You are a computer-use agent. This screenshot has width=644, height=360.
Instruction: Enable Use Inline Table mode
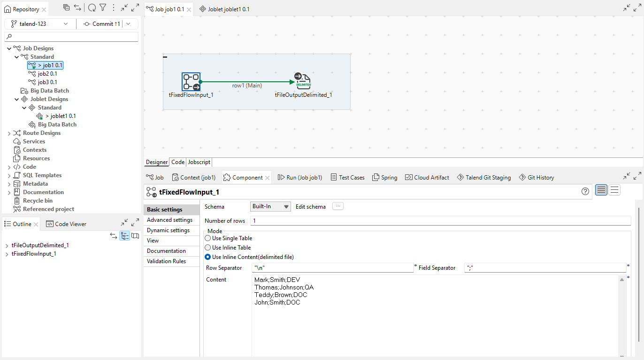pos(207,247)
